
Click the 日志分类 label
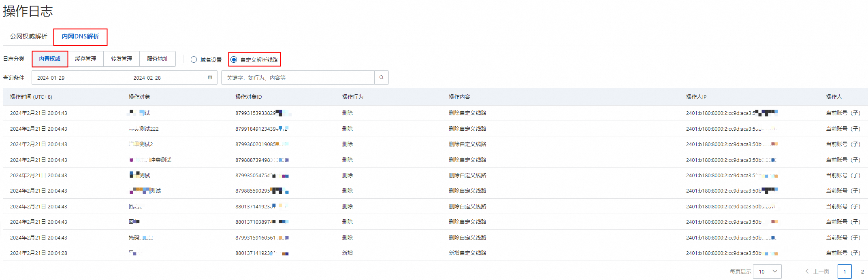[14, 59]
